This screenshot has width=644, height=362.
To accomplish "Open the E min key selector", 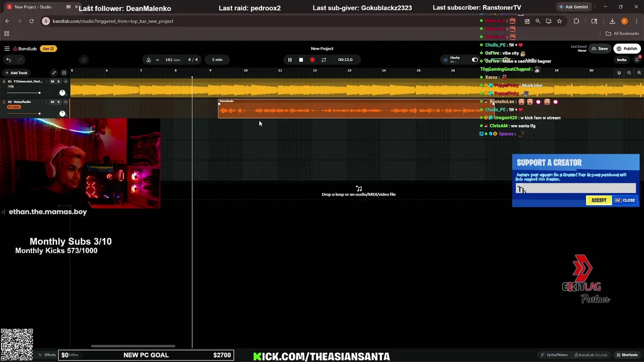I will pos(217,60).
